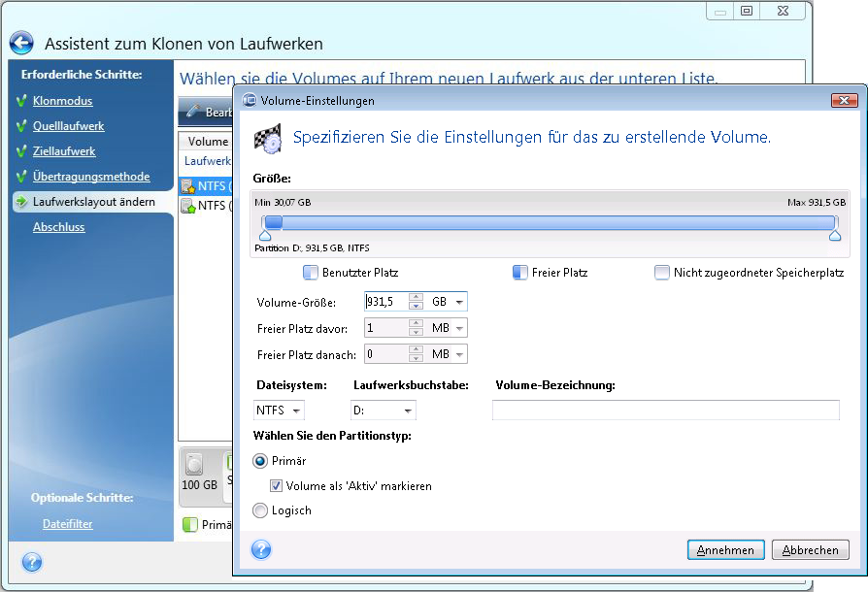
Task: Click the 100 GB disk drive icon
Action: (x=198, y=464)
